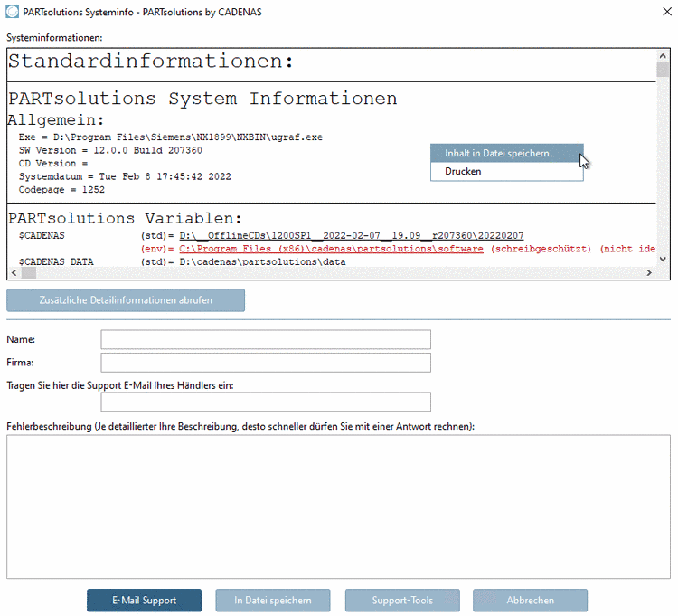Close the Systeminfo dialog window

point(667,12)
